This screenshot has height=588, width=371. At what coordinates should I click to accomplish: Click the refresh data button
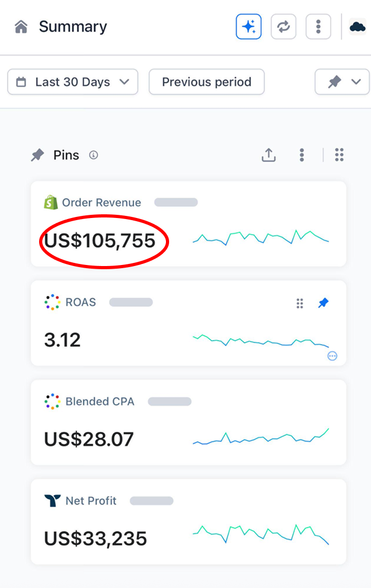[x=283, y=26]
